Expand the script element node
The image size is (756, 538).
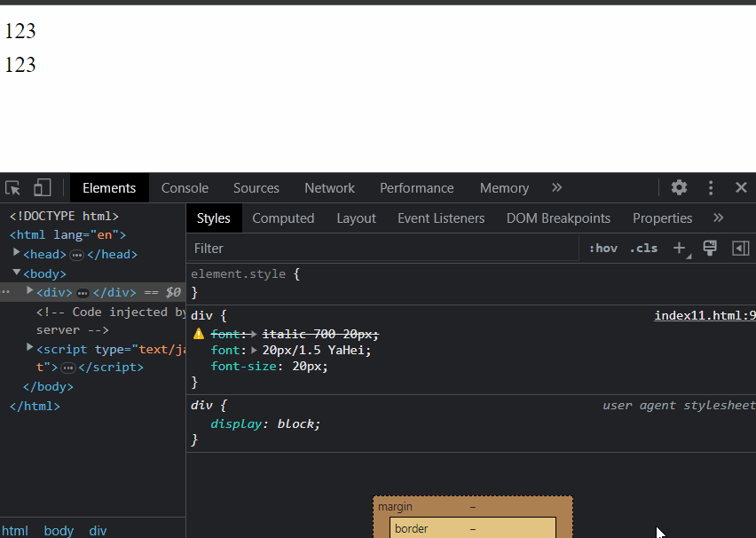coord(29,347)
